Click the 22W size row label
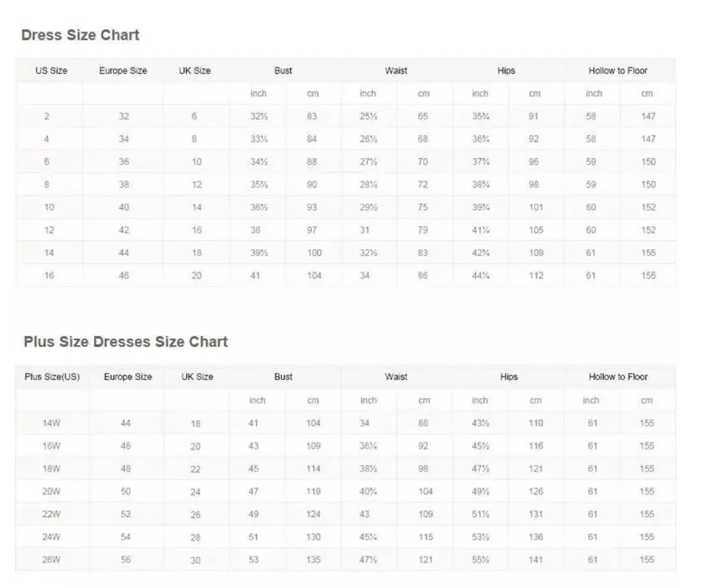The height and width of the screenshot is (588, 713). pos(52,514)
